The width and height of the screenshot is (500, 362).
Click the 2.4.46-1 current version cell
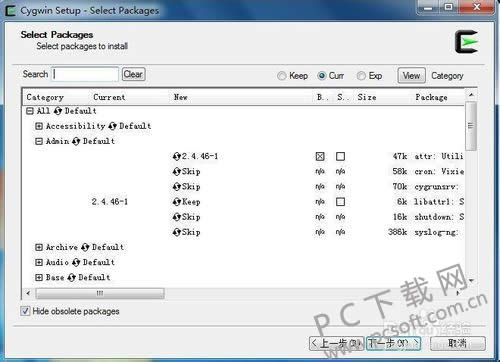(110, 202)
